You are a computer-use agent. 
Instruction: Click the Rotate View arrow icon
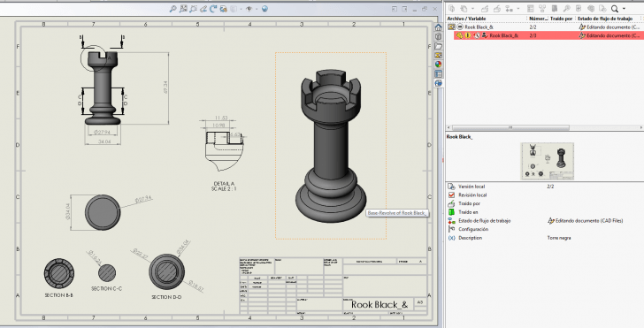(213, 9)
